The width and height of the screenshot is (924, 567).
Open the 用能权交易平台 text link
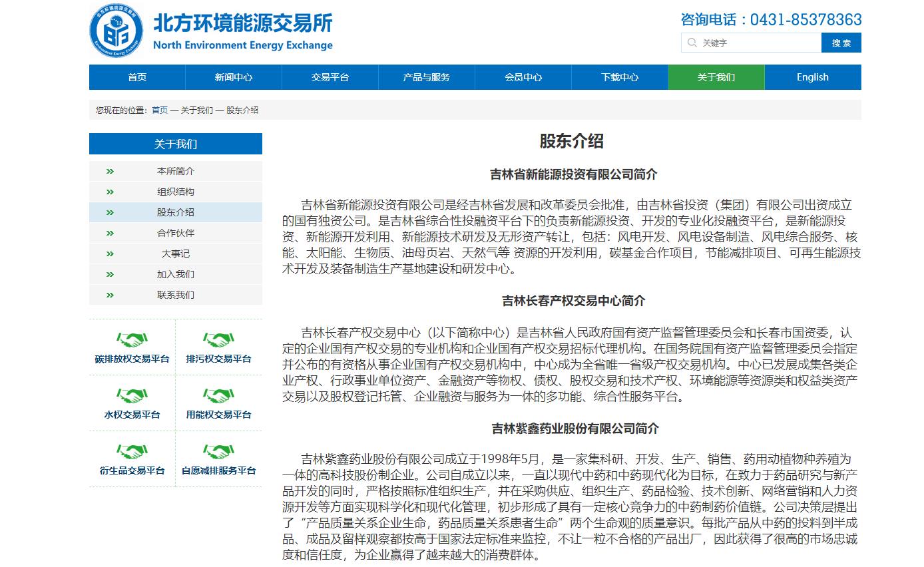point(218,415)
